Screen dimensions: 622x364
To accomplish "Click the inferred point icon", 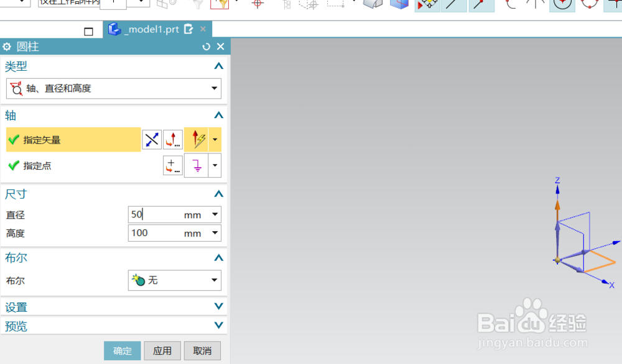I will (197, 166).
